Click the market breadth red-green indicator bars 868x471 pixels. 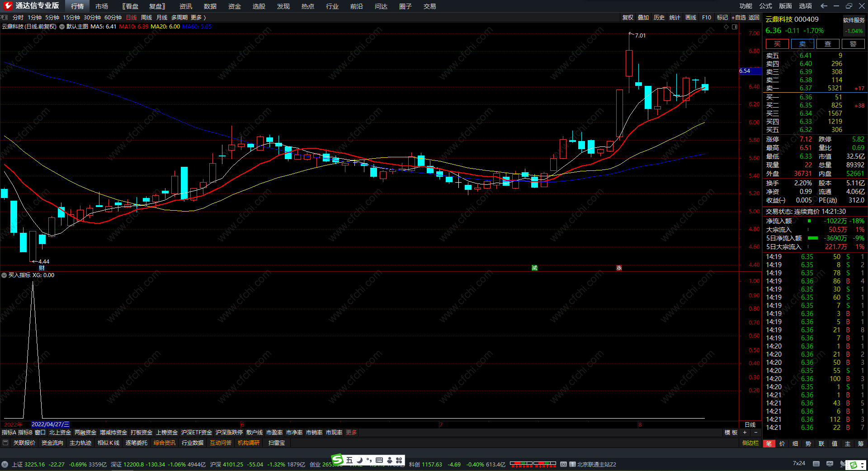click(533, 464)
